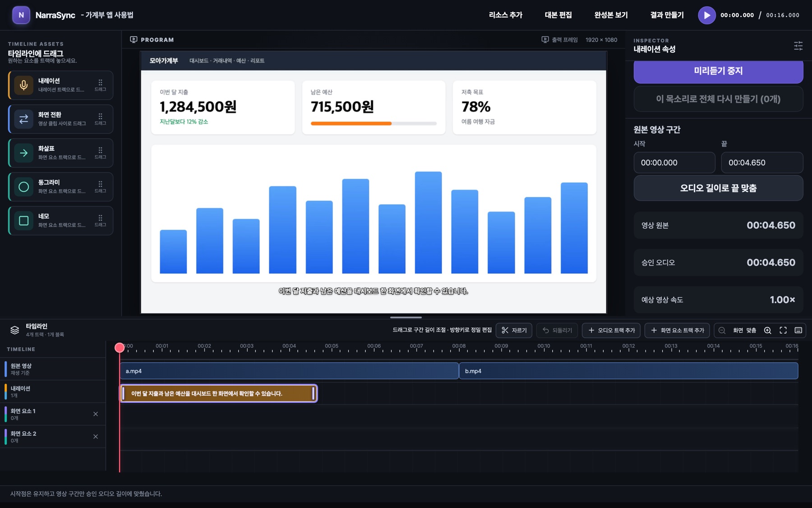Click the panel resize handle below preview
This screenshot has width=812, height=508.
point(406,317)
